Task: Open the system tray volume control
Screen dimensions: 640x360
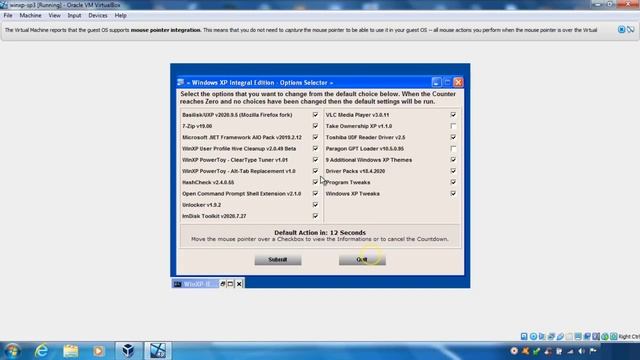Action: (x=581, y=351)
